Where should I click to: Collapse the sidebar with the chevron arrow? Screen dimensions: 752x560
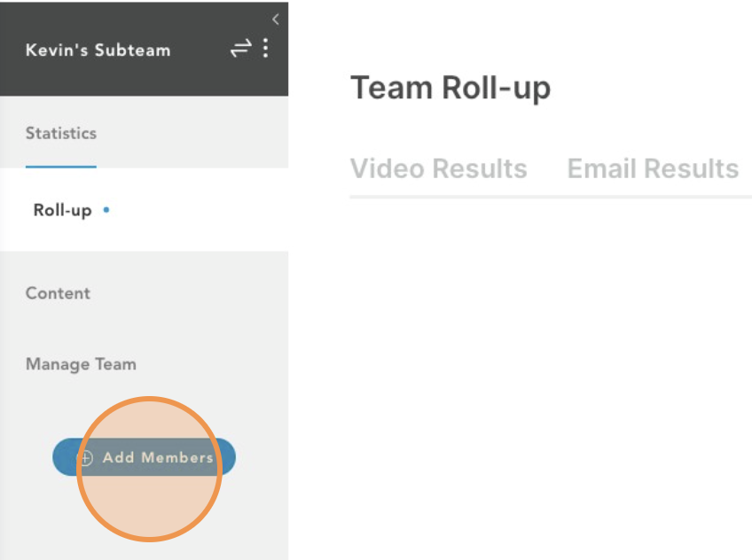click(275, 19)
